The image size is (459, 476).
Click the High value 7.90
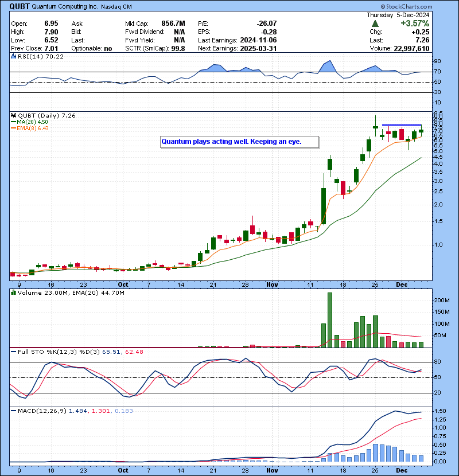[51, 32]
